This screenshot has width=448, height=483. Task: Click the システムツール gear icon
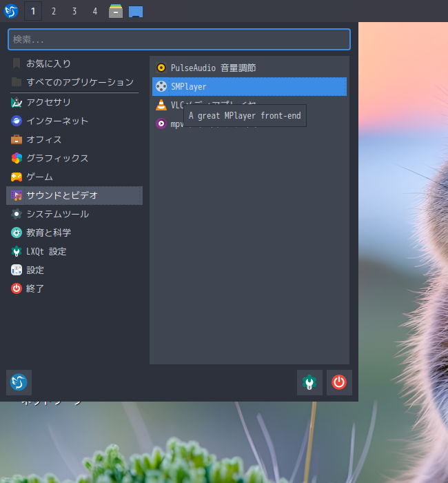point(17,214)
